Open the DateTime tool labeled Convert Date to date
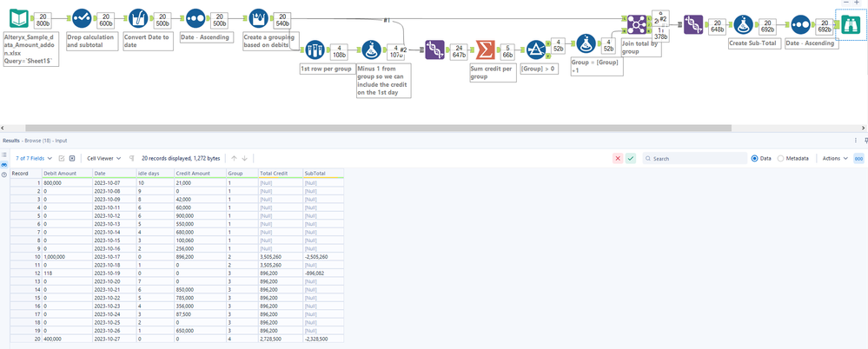The image size is (868, 349). pyautogui.click(x=139, y=19)
